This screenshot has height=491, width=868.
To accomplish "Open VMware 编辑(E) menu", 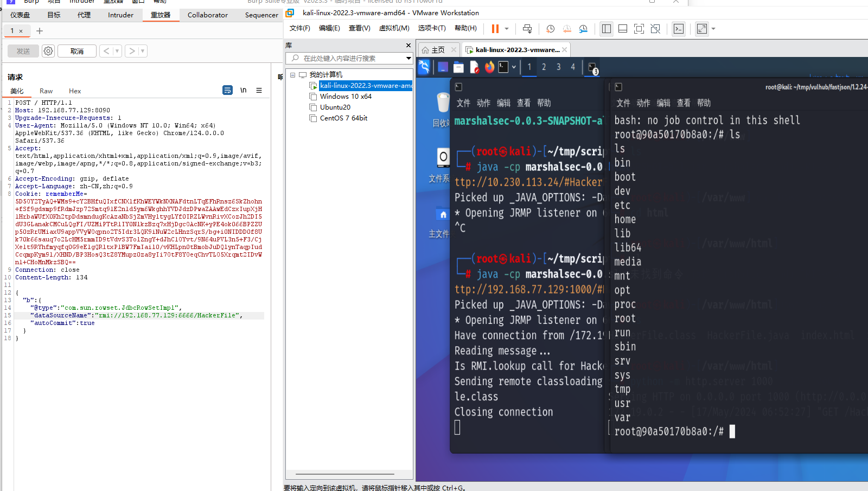I will click(x=329, y=28).
